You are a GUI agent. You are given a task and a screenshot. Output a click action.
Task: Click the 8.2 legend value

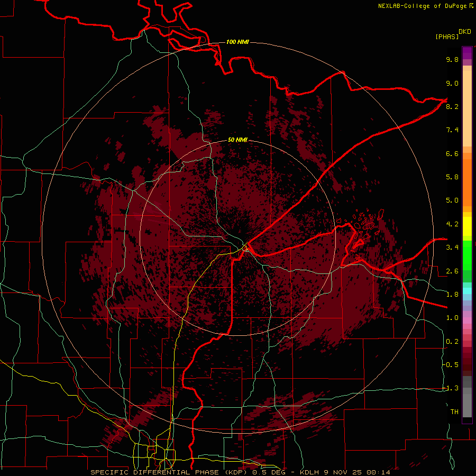coord(452,106)
